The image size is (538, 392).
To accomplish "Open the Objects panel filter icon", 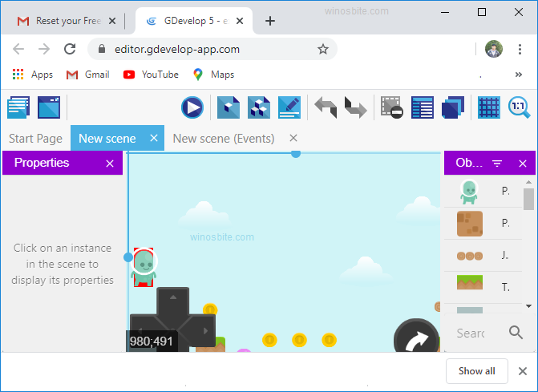I will (x=497, y=164).
